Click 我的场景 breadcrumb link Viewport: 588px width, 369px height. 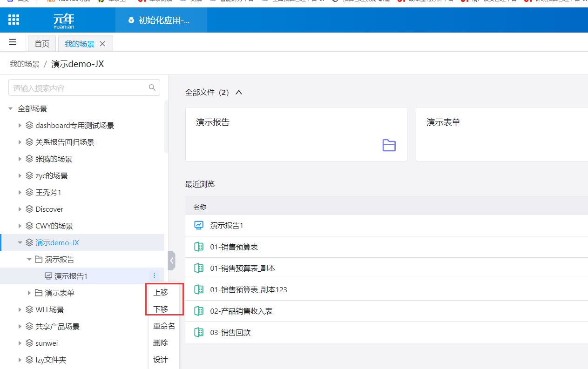25,64
